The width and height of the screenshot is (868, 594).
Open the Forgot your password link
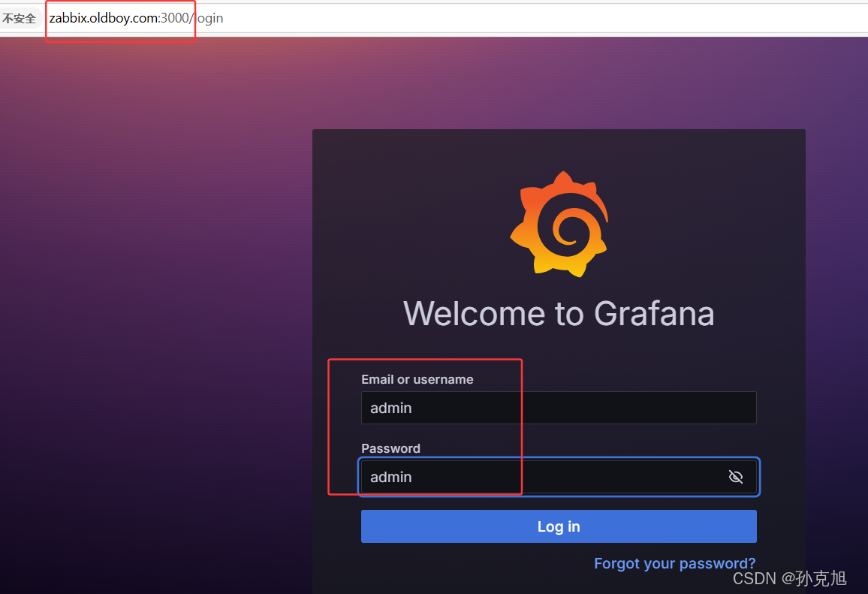(x=674, y=563)
